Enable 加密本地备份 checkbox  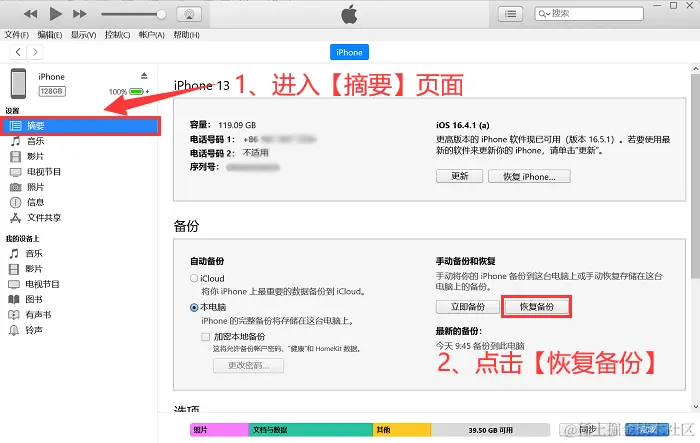pos(205,337)
